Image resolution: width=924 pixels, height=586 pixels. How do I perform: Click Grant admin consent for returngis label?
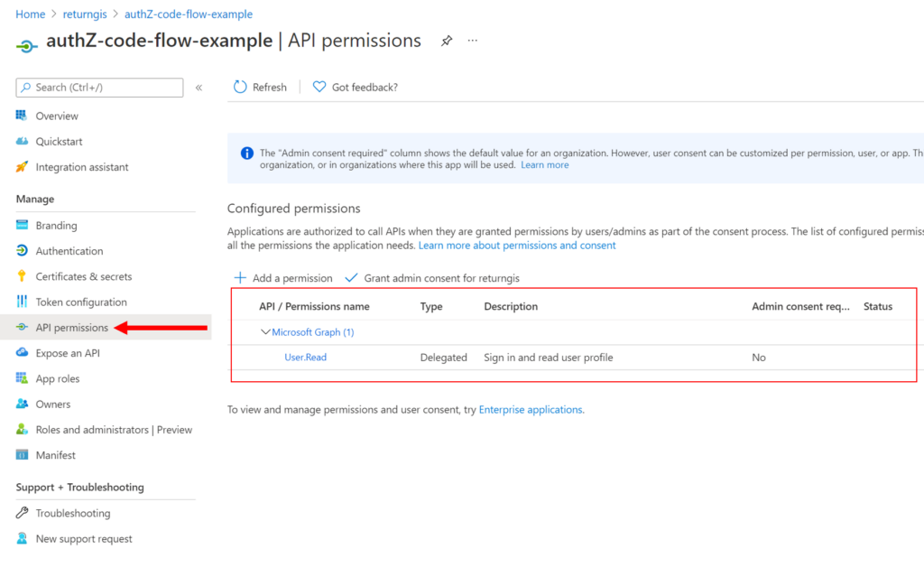click(441, 278)
